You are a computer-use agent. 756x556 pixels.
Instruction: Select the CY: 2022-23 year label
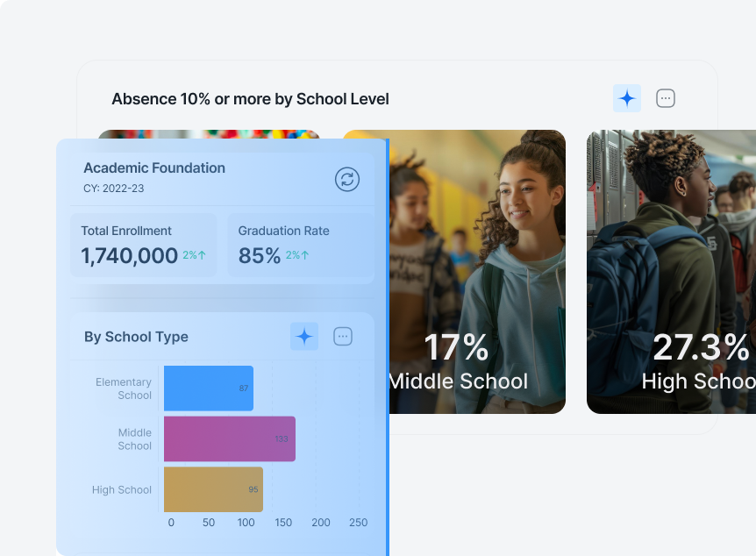pyautogui.click(x=113, y=188)
